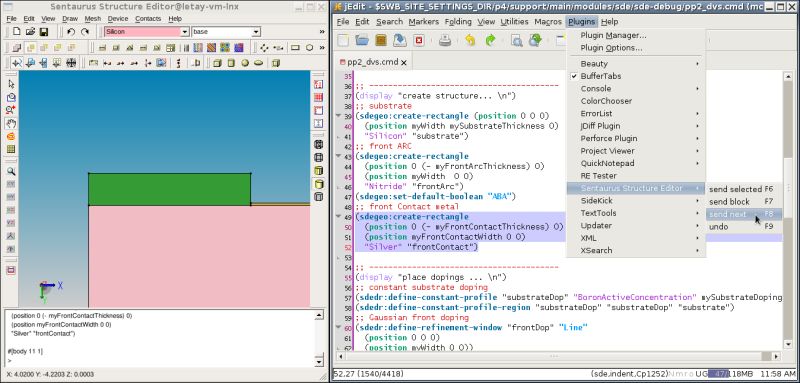Toggle the fourth overlapping-squares boolean mode icon

[57, 48]
